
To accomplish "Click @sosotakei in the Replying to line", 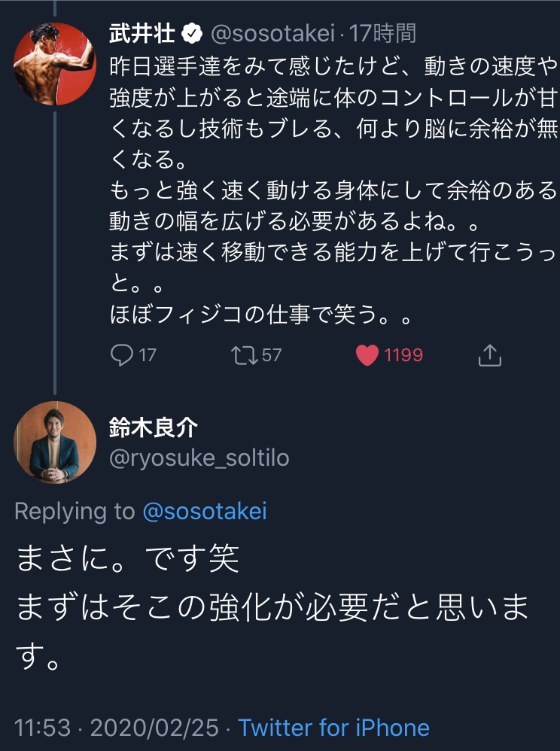I will [205, 512].
